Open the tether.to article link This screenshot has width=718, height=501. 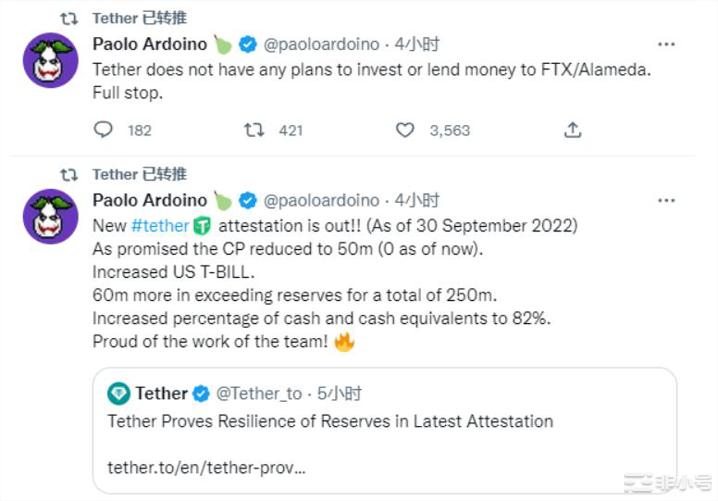[206, 467]
